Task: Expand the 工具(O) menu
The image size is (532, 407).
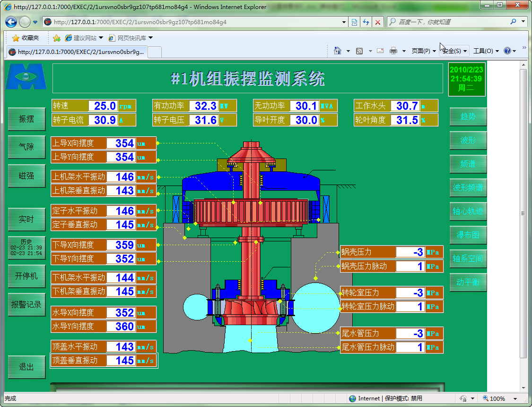Action: [x=486, y=51]
